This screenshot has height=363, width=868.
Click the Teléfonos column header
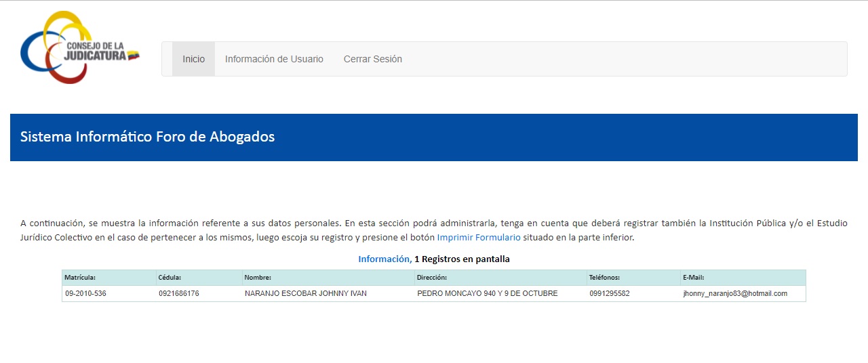[633, 278]
